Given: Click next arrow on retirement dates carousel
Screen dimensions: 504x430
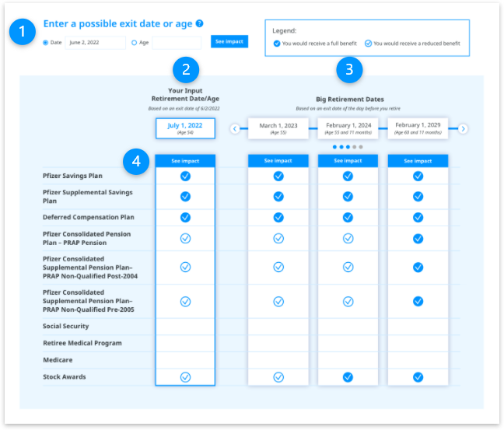Looking at the screenshot, I should pos(463,129).
